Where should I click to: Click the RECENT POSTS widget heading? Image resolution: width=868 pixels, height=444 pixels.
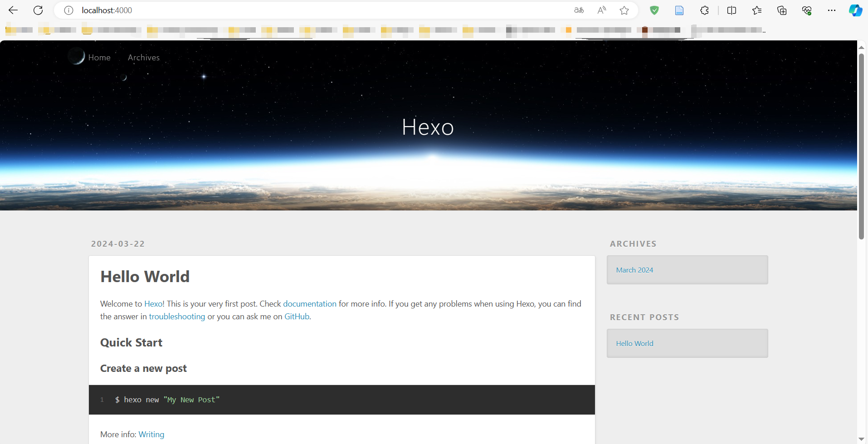tap(644, 317)
